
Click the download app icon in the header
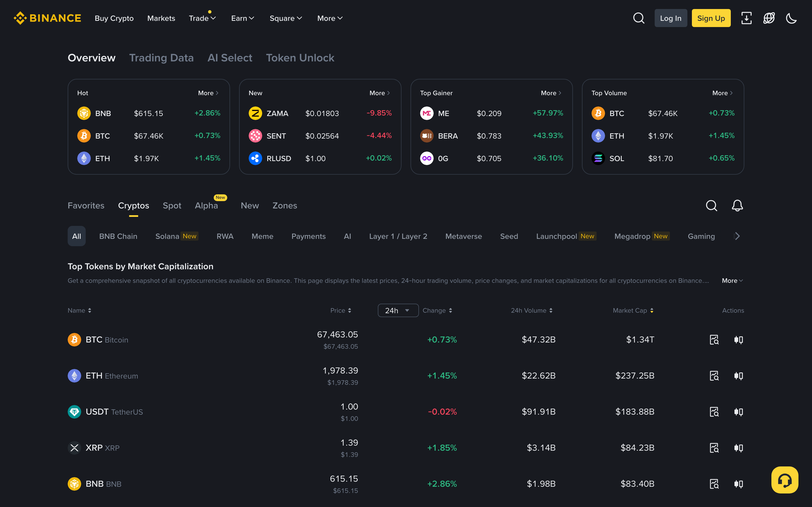point(746,18)
